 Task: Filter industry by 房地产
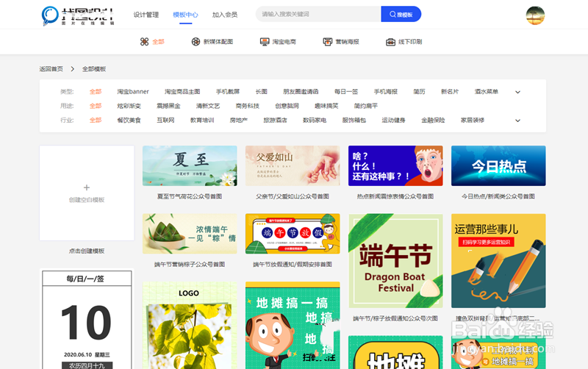238,120
